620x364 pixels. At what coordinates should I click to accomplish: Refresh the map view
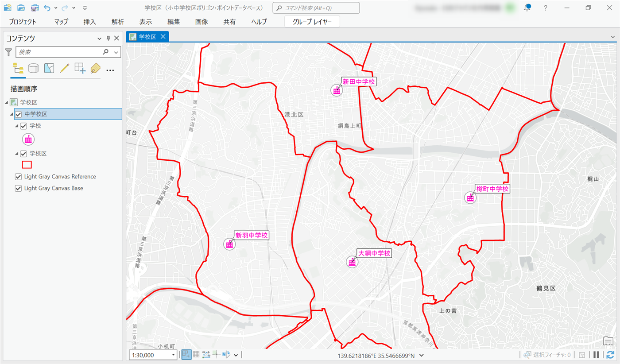(x=610, y=355)
